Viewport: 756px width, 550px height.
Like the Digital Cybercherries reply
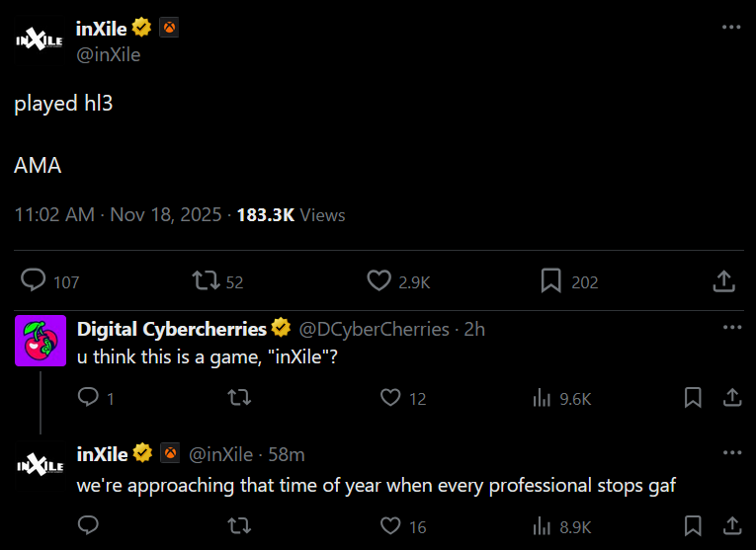pos(390,398)
